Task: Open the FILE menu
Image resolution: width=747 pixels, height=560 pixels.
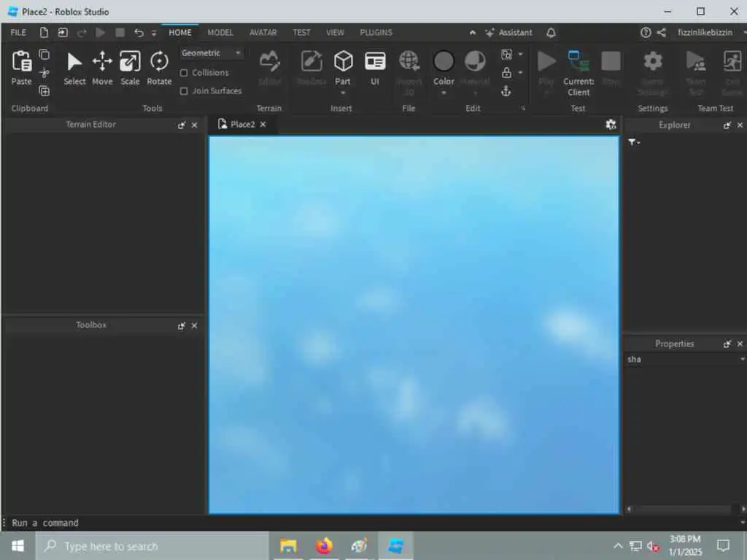Action: point(18,32)
